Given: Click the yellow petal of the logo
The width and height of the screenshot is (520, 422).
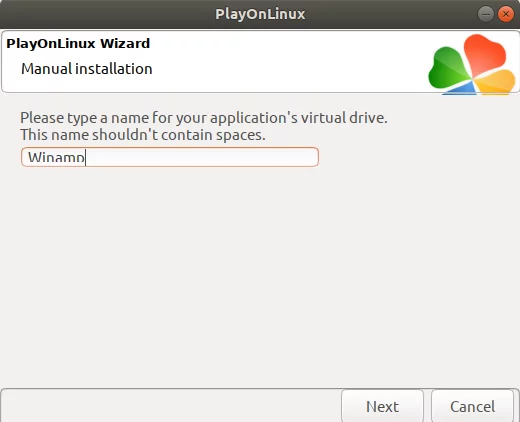Looking at the screenshot, I should pos(496,81).
